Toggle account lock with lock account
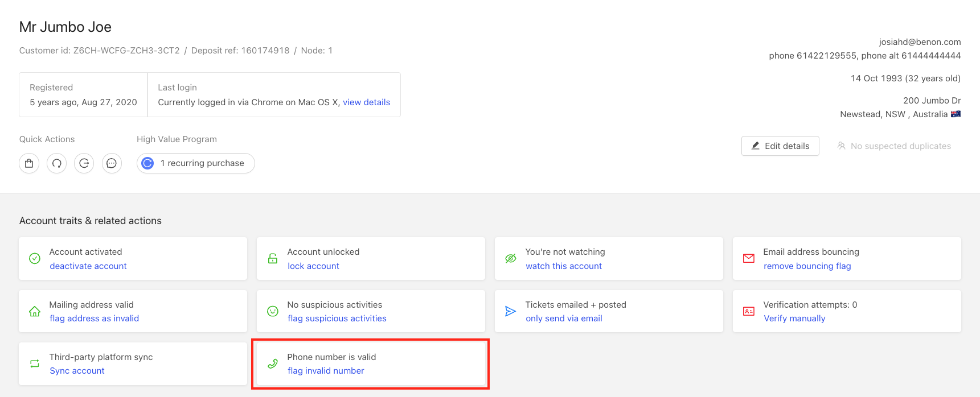Screen dimensions: 980x397 pos(313,266)
